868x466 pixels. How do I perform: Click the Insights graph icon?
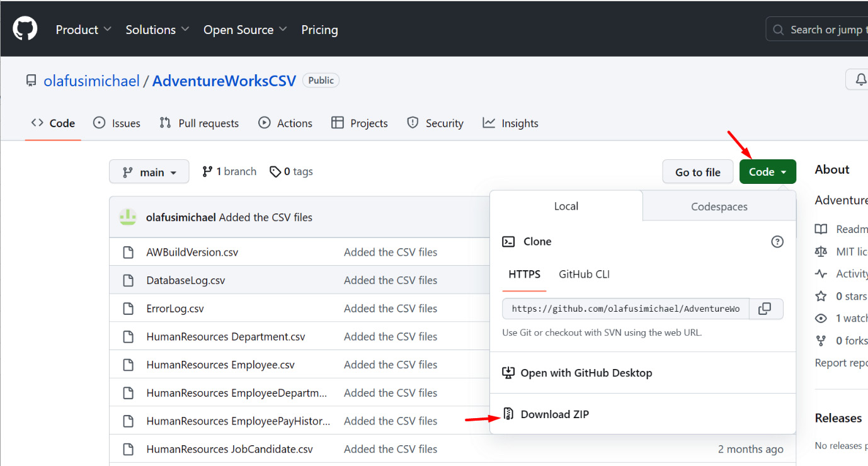pos(489,123)
